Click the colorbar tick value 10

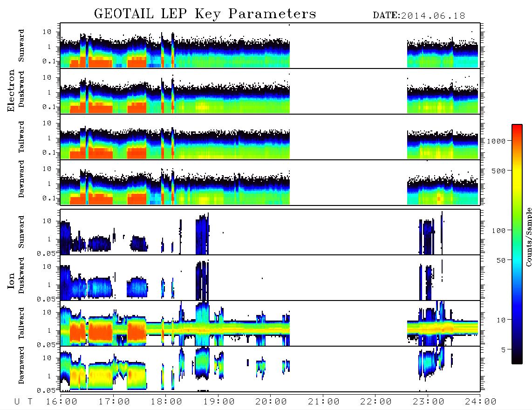coord(501,320)
